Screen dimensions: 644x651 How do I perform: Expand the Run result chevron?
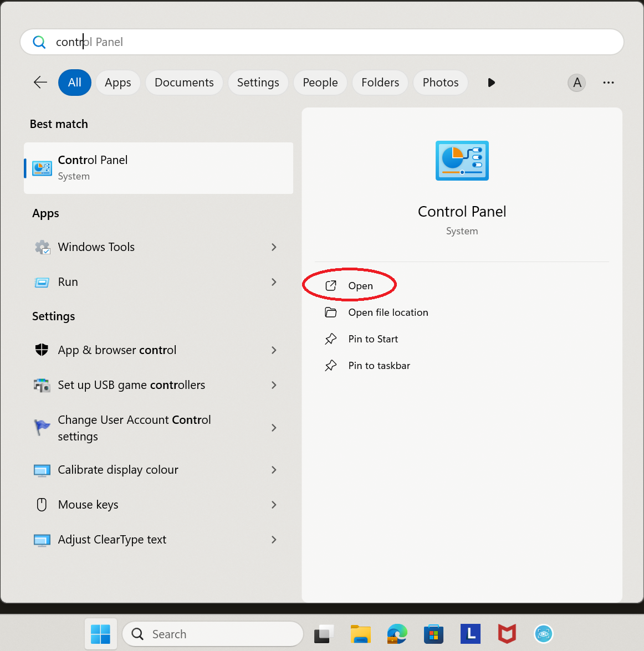coord(274,282)
